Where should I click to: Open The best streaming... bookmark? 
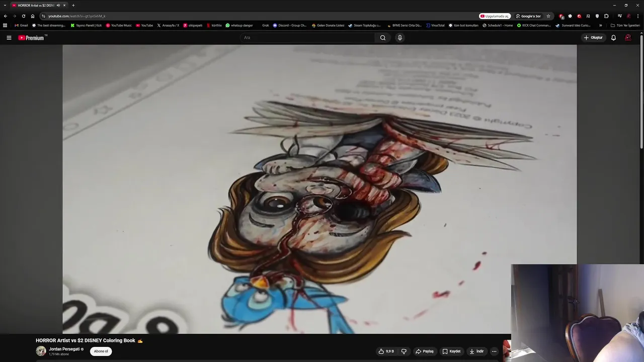48,25
